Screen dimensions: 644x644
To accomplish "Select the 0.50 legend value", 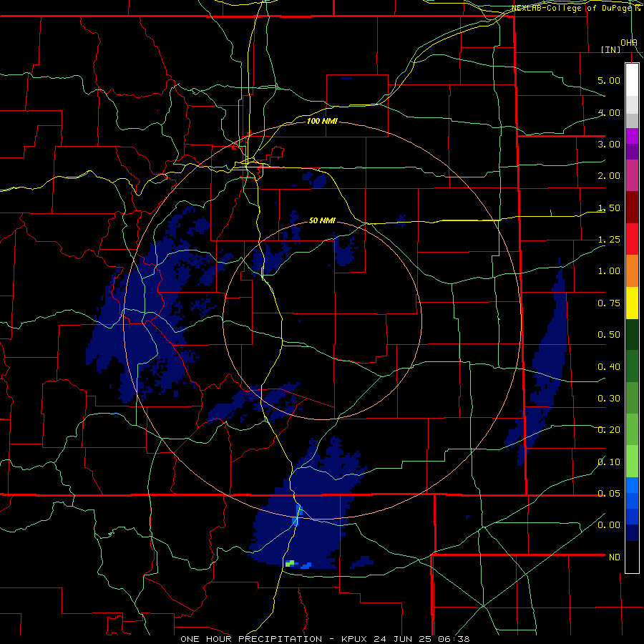I will coord(609,335).
